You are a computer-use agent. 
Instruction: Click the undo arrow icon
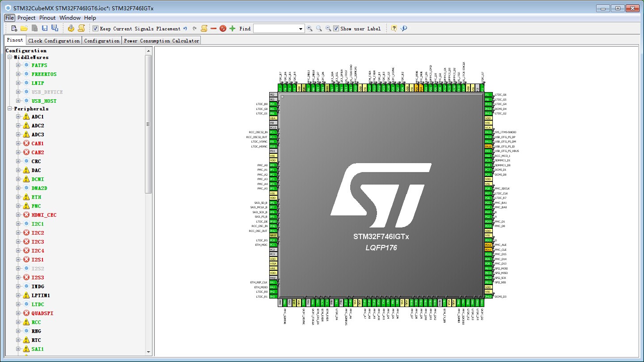point(185,29)
